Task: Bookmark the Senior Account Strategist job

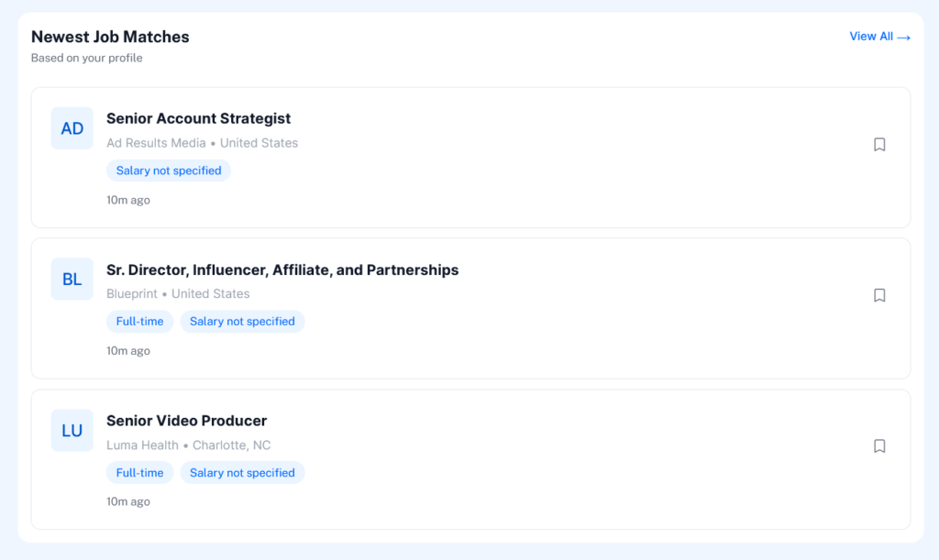Action: click(879, 144)
